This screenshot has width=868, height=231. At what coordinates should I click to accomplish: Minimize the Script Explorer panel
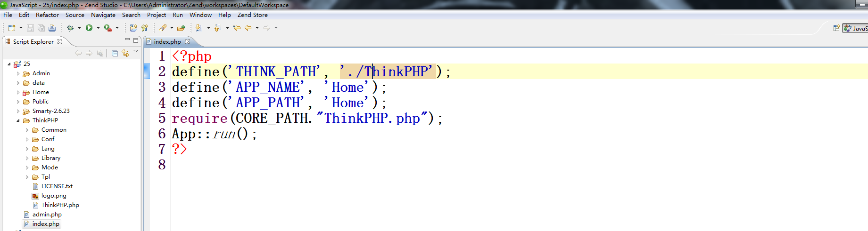click(x=127, y=40)
